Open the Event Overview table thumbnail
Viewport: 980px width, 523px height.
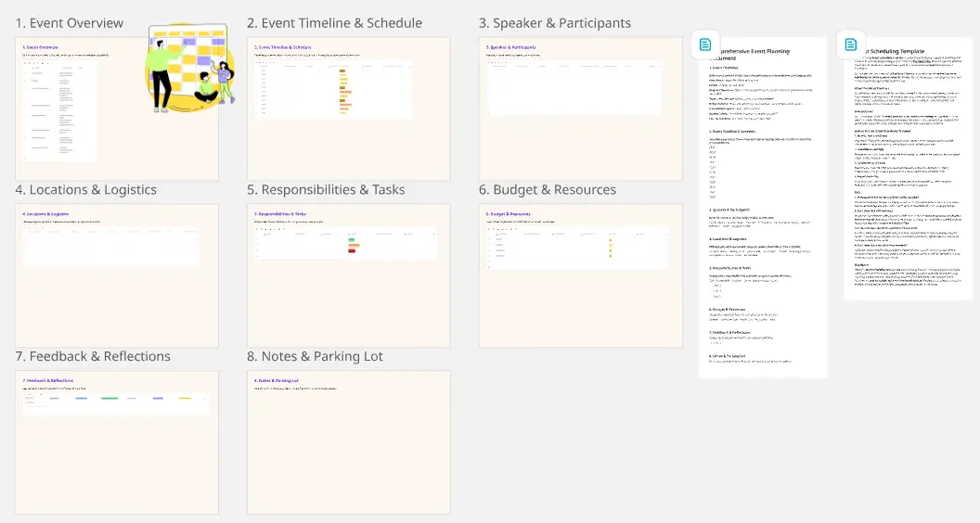tap(59, 111)
